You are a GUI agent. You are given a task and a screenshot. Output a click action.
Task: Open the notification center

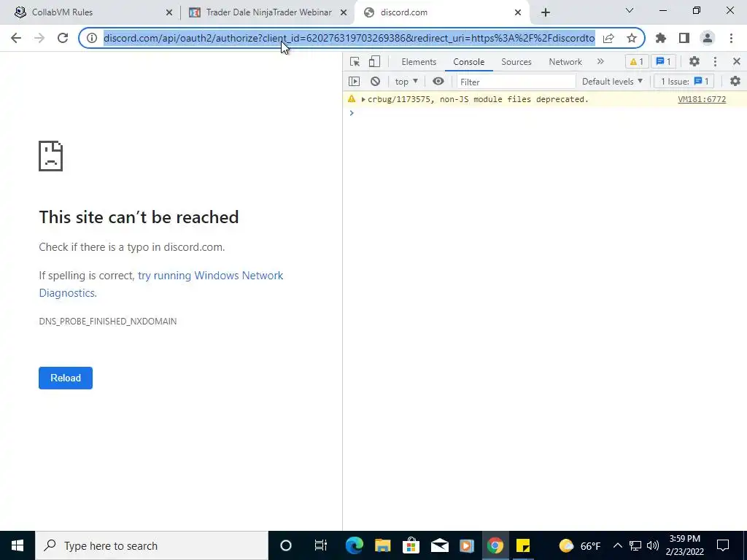[723, 545]
